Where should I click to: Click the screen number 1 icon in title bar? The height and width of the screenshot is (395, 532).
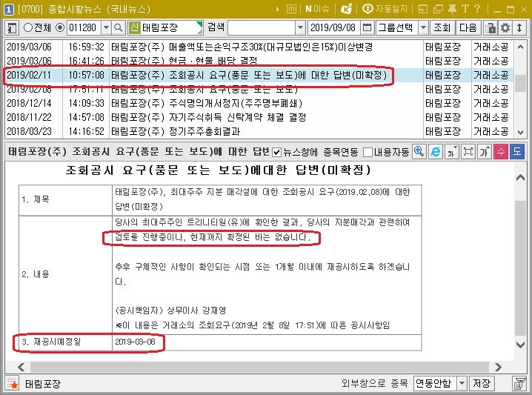point(8,9)
